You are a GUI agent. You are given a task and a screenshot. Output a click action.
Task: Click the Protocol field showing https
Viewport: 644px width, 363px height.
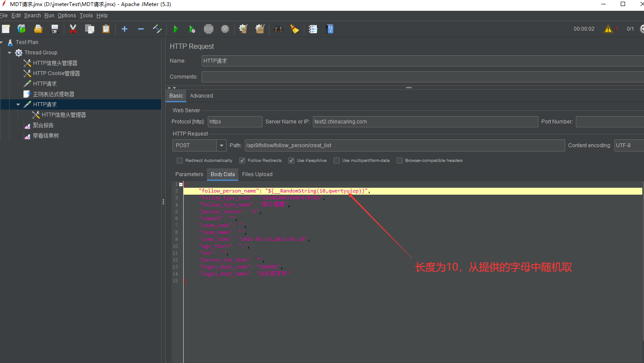tap(235, 122)
